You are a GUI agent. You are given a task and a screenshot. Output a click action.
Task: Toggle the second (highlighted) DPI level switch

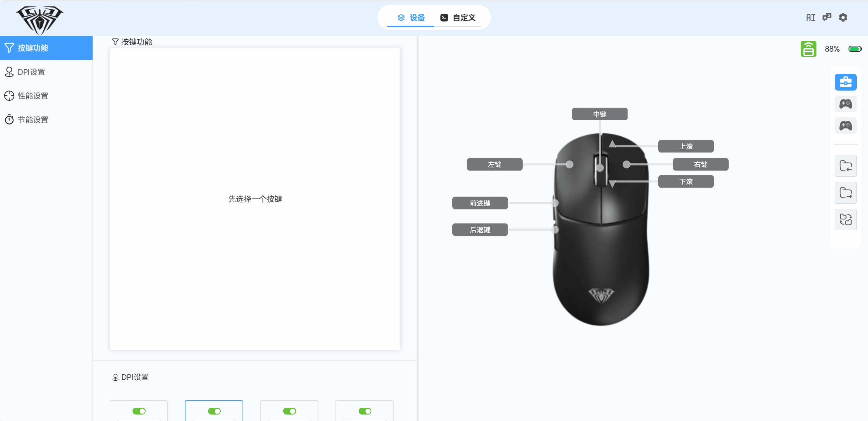(x=214, y=411)
